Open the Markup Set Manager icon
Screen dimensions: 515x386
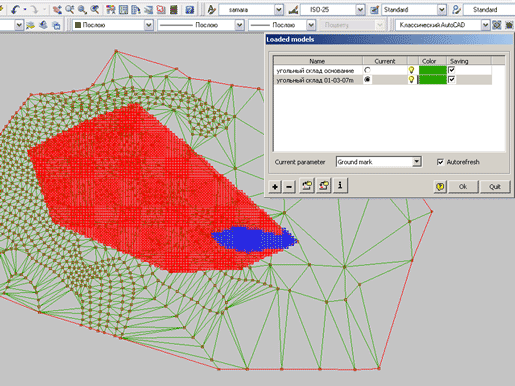(161, 10)
